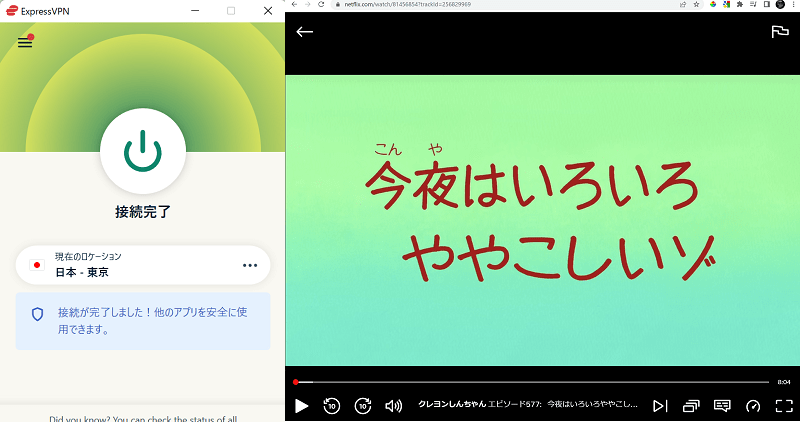Click the remaining time 8:04
The image size is (800, 422).
tap(784, 382)
